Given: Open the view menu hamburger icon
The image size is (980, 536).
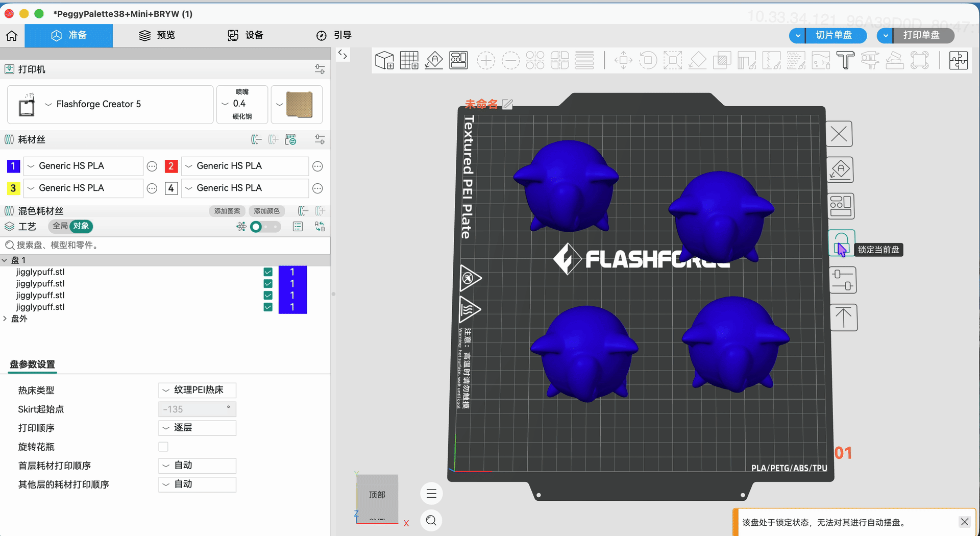Looking at the screenshot, I should point(431,494).
